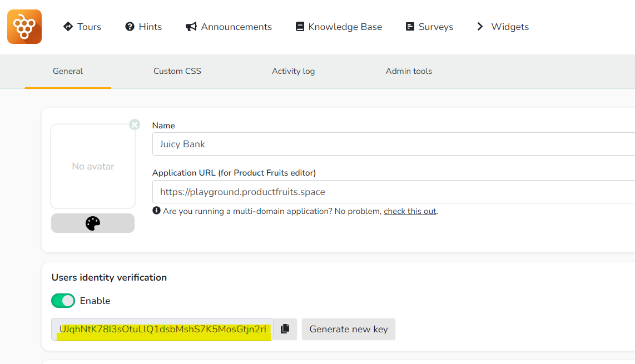Click the Tours signpost icon
Screen dimensions: 635x364
68,27
